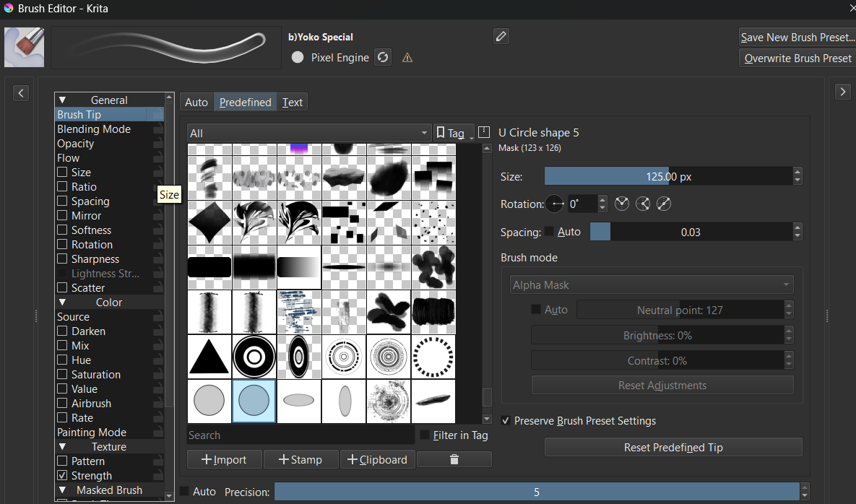Collapse the General section triangle
The image size is (856, 504).
[x=63, y=100]
